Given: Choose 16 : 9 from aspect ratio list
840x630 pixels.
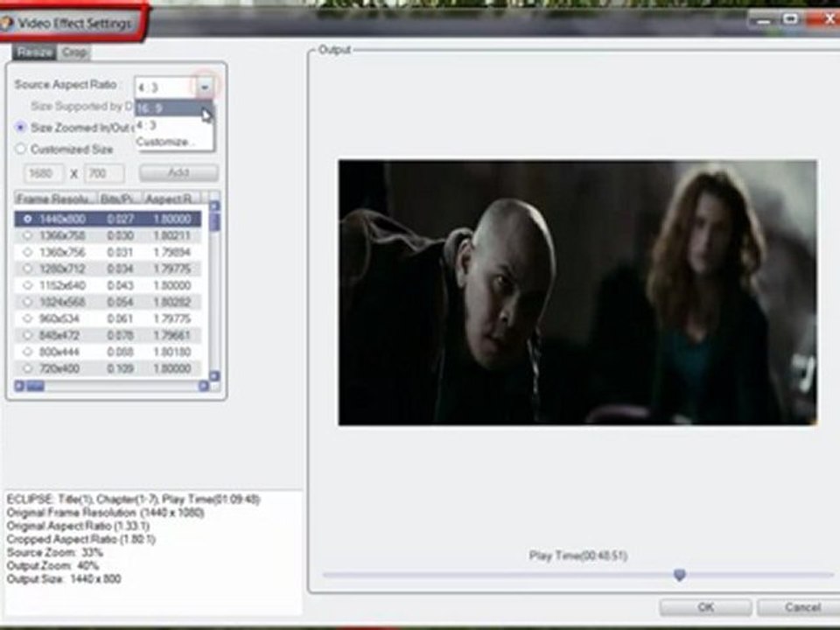Looking at the screenshot, I should (173, 108).
